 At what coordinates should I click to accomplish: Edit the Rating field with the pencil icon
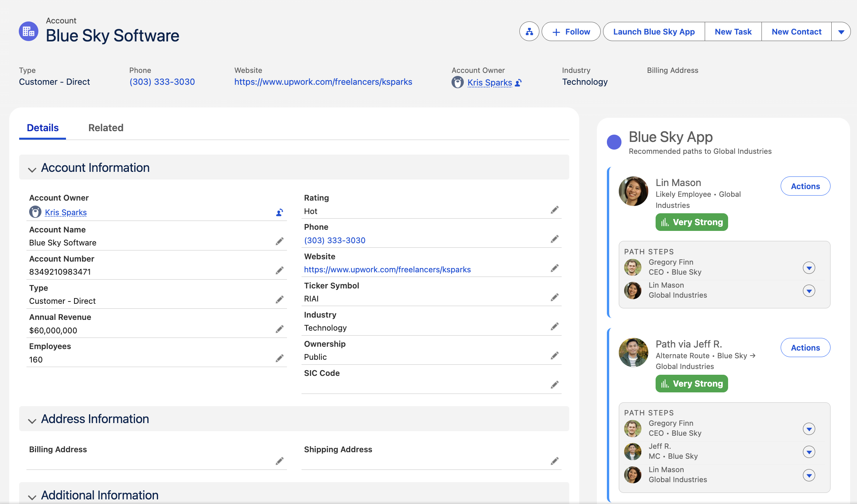pyautogui.click(x=555, y=210)
